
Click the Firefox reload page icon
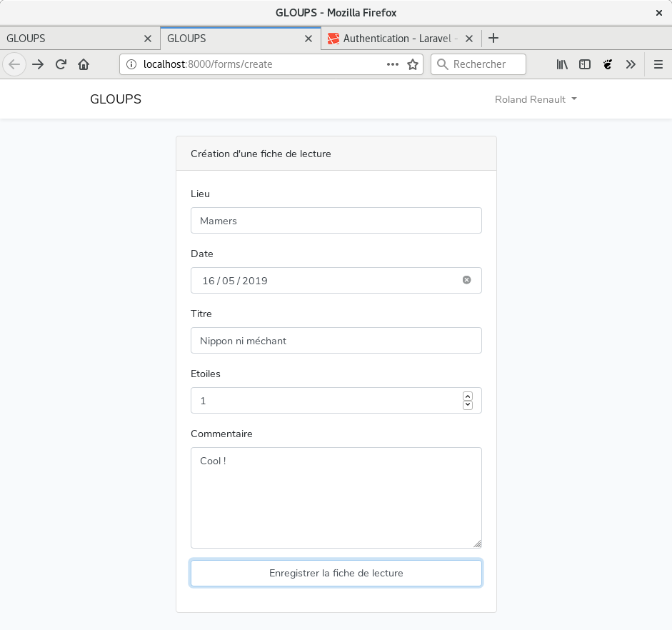click(61, 64)
